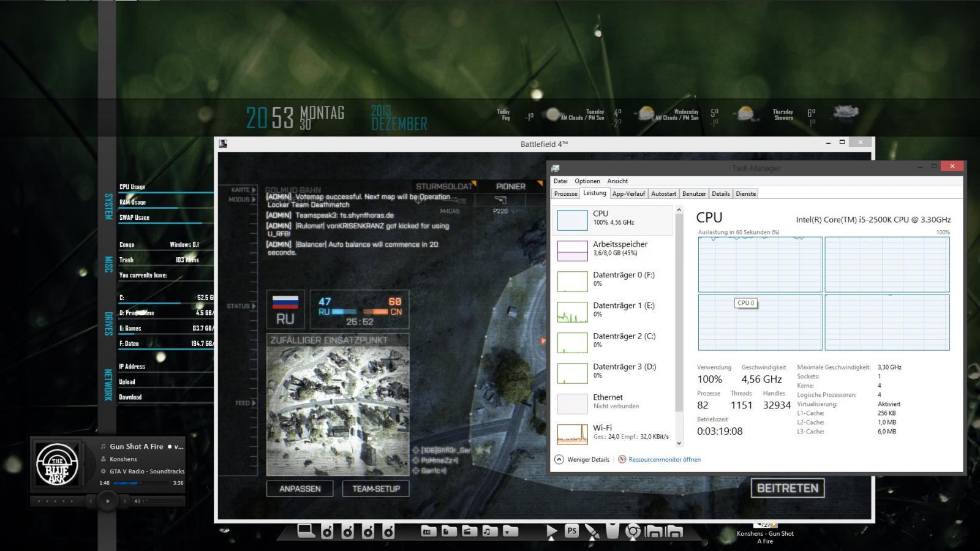This screenshot has height=551, width=980.
Task: Open TEAM-SETUP in Battlefield 4
Action: 376,489
